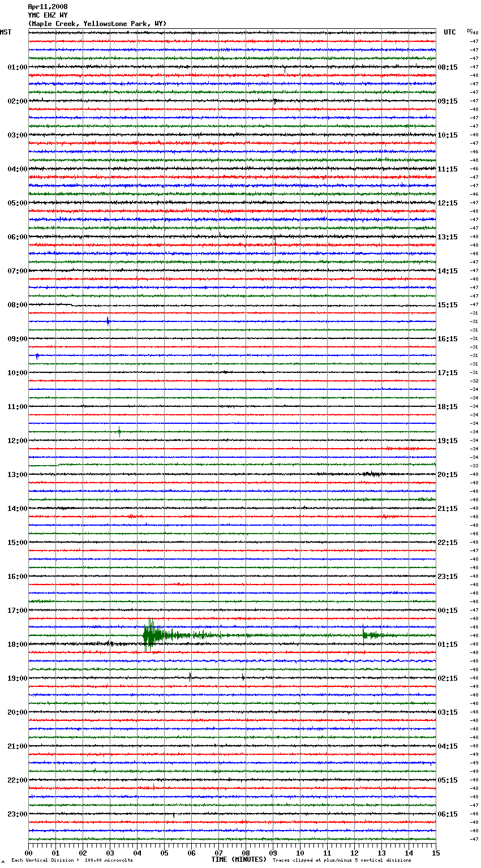This screenshot has height=868, width=481.
Task: Select the 16:00 MST time label
Action: tap(18, 577)
